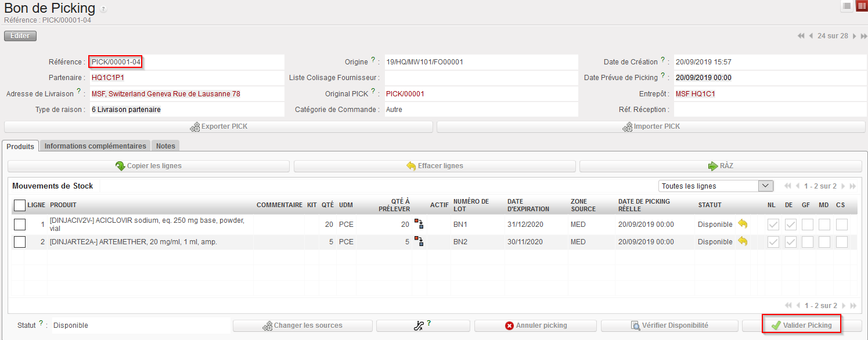Toggle the select-all lines header checkbox
868x340 pixels.
coord(20,205)
